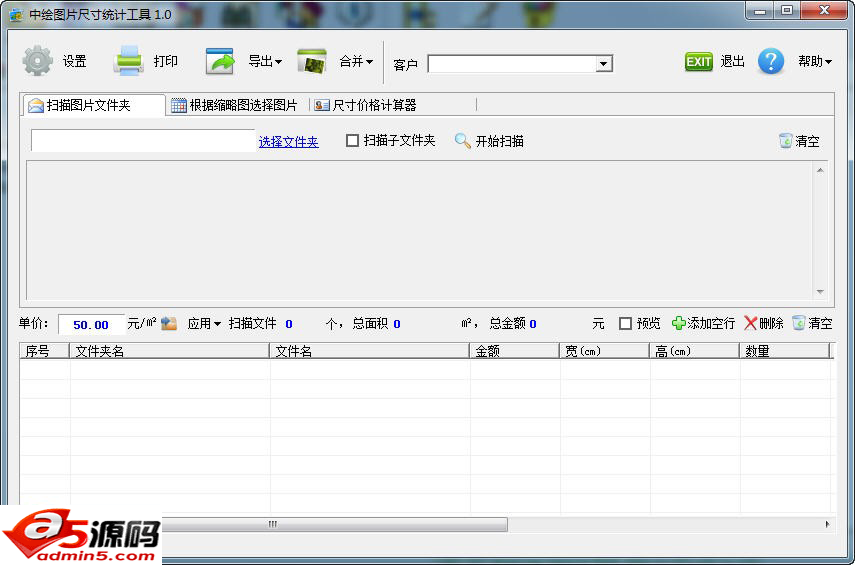
Task: Click the 退出 label button
Action: tap(732, 61)
